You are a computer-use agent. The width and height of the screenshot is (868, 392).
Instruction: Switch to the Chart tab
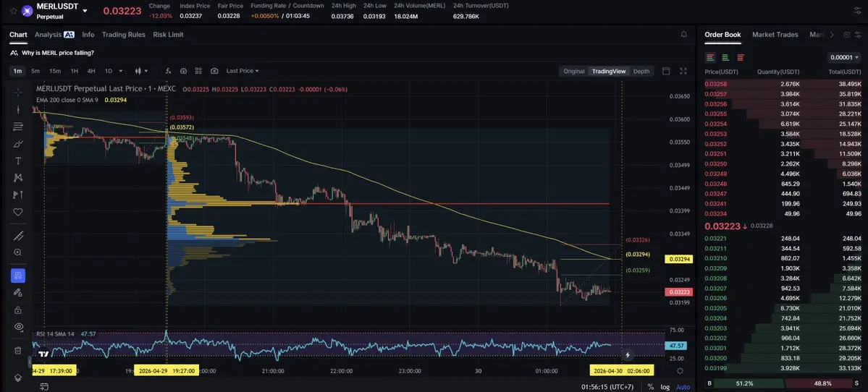[x=18, y=34]
